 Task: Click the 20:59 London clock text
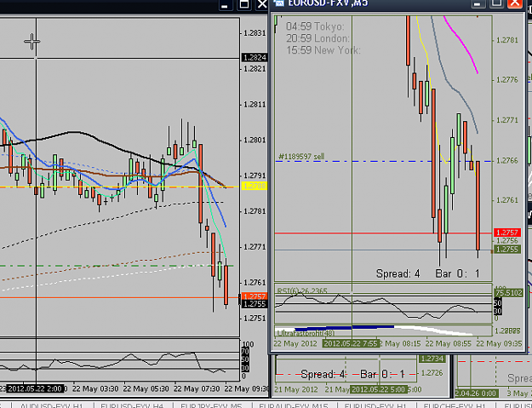tap(317, 38)
